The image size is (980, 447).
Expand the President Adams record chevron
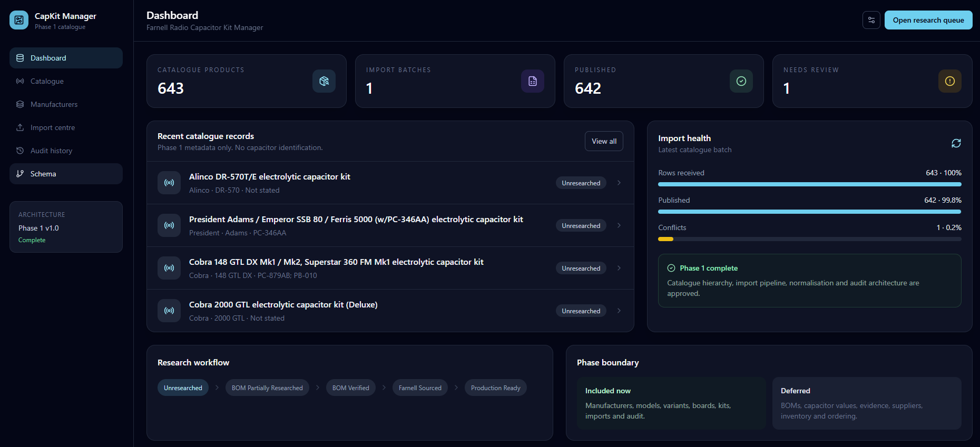(619, 225)
